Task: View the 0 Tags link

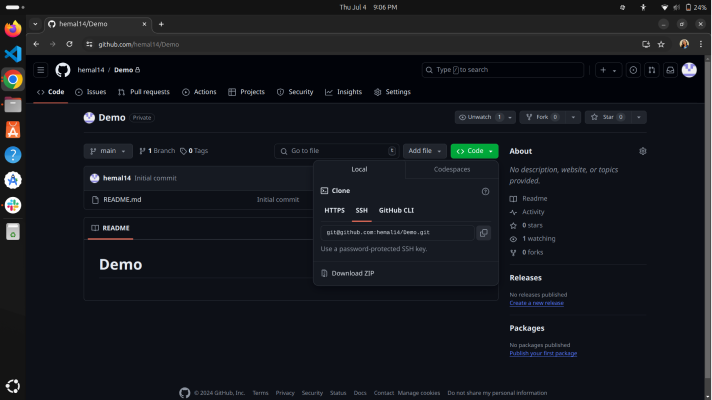Action: 194,151
